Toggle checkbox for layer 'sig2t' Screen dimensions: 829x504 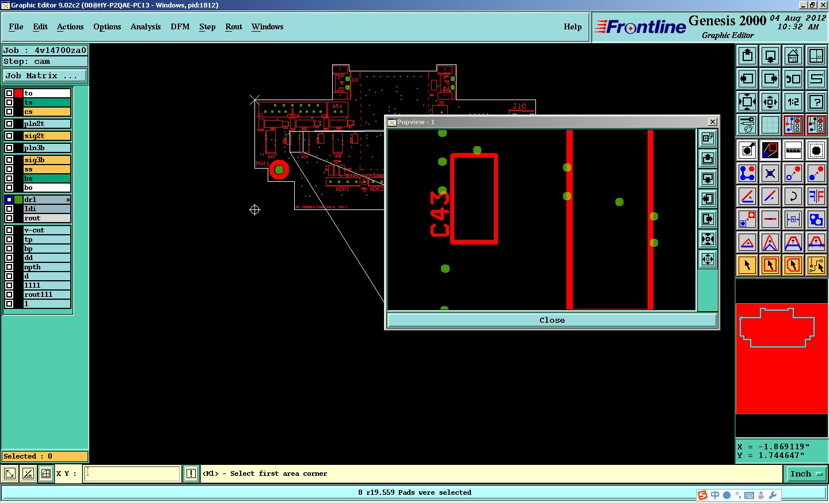tap(9, 136)
